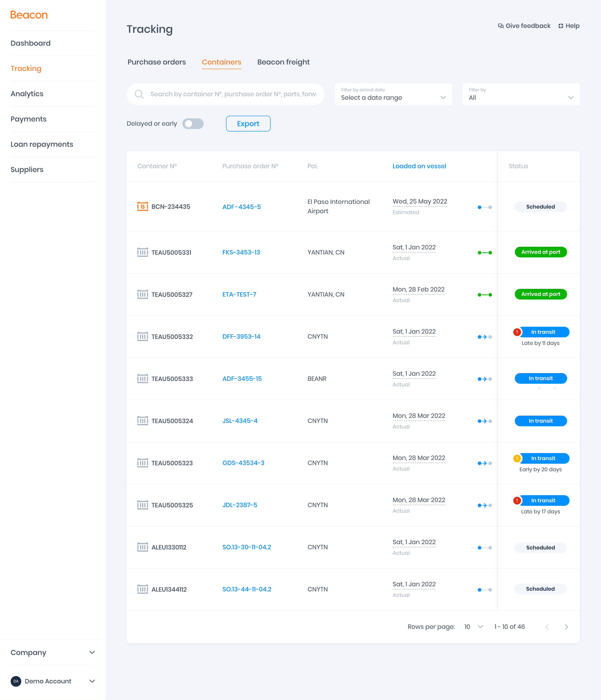
Task: Open the Filter by All dropdown
Action: click(521, 94)
